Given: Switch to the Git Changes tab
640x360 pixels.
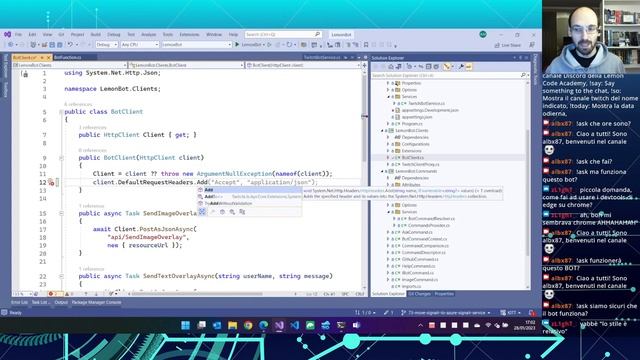Looking at the screenshot, I should 419,294.
